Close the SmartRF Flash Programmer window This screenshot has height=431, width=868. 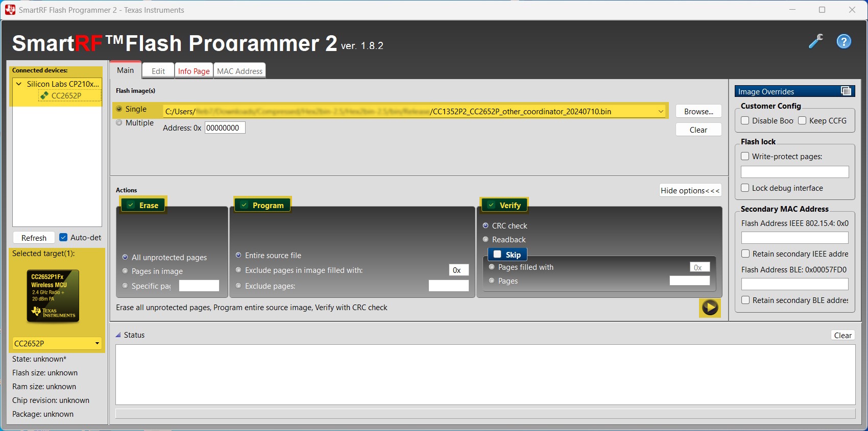(852, 10)
